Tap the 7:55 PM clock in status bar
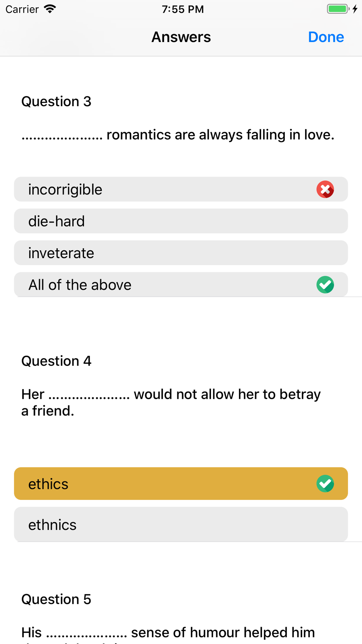Image resolution: width=362 pixels, height=644 pixels. tap(183, 9)
